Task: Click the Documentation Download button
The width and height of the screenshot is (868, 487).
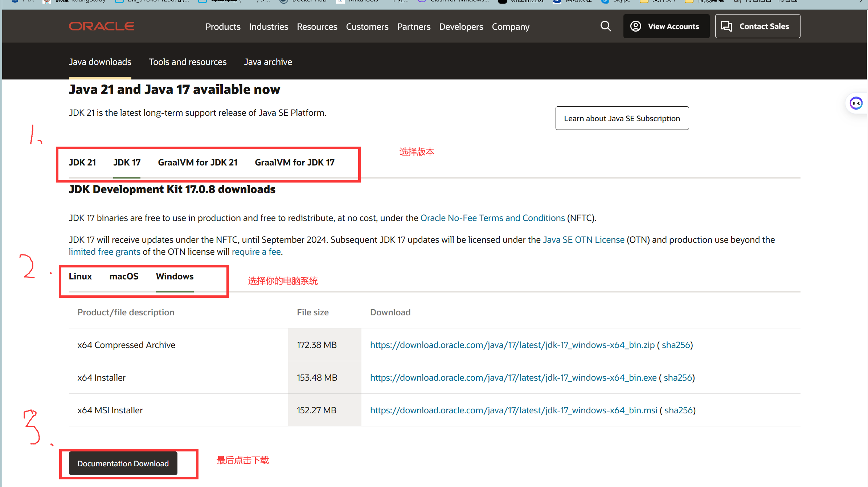Action: click(x=123, y=463)
